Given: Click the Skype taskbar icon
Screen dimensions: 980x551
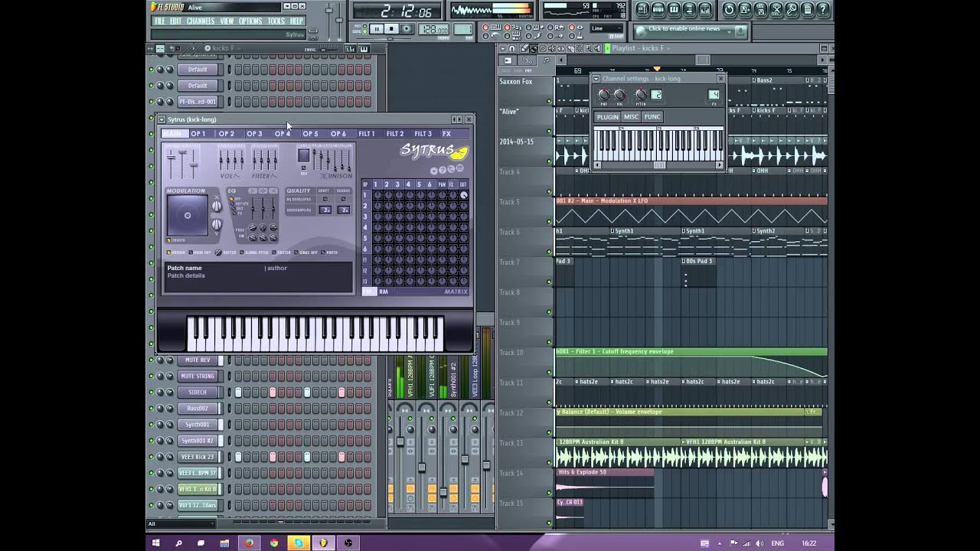Looking at the screenshot, I should [299, 543].
